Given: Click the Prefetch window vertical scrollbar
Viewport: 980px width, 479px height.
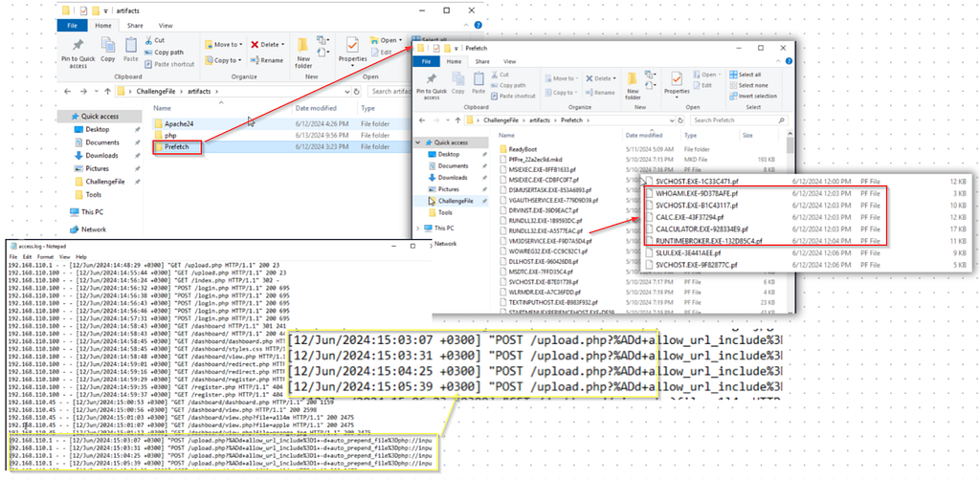Looking at the screenshot, I should point(790,222).
